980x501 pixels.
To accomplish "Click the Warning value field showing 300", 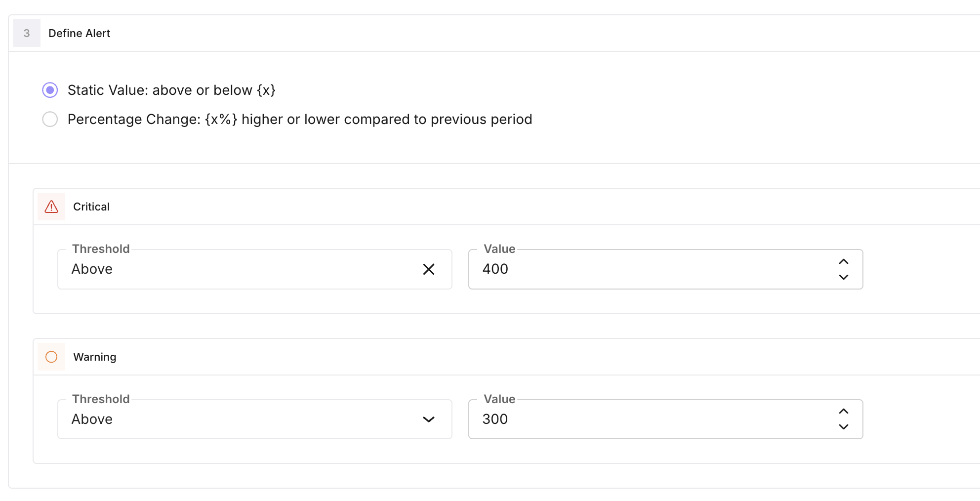I will [x=642, y=419].
